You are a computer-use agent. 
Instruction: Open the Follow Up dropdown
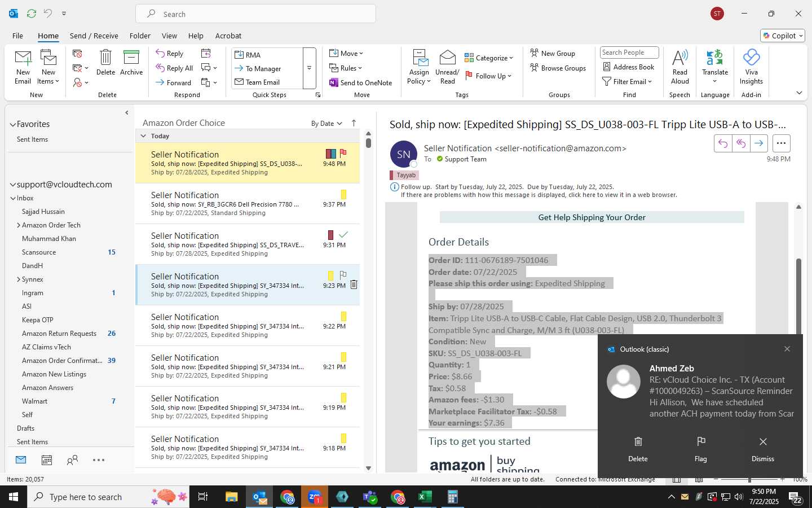488,76
